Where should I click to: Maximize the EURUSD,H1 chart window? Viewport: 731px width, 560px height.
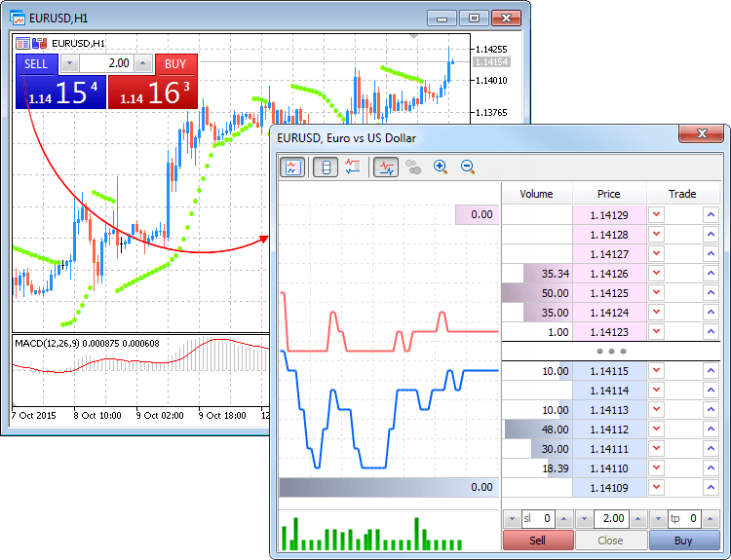coord(474,19)
